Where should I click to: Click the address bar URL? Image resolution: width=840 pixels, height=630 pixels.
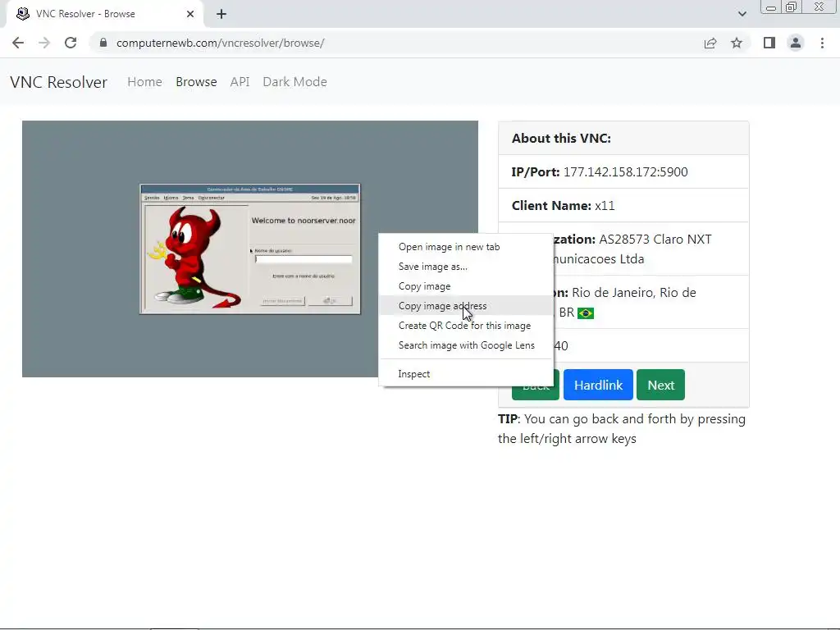click(x=220, y=43)
